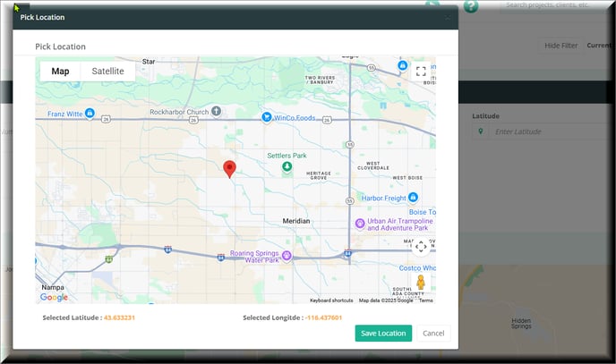
Task: Click the Rockharbor Church map marker
Action: [216, 112]
